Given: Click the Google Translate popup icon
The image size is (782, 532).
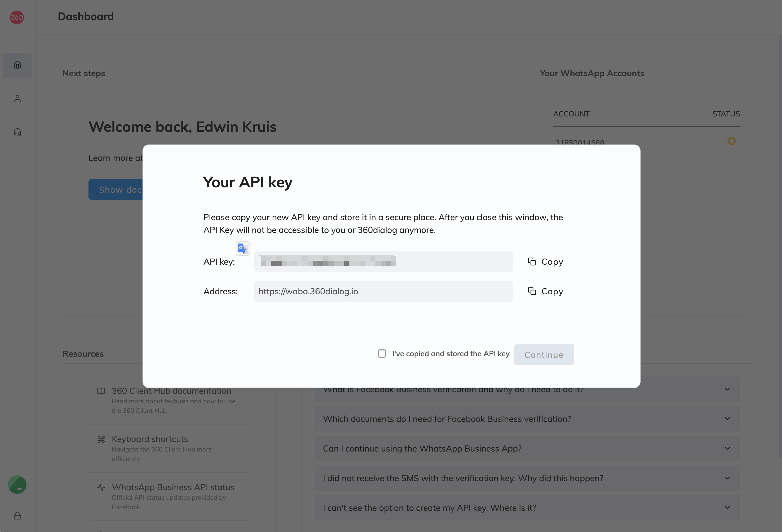Looking at the screenshot, I should 243,249.
